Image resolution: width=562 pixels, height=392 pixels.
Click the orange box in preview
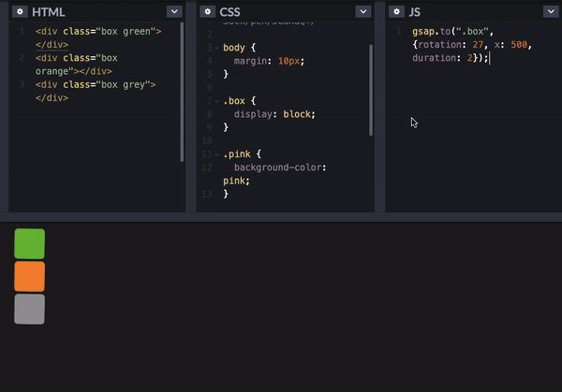(29, 276)
